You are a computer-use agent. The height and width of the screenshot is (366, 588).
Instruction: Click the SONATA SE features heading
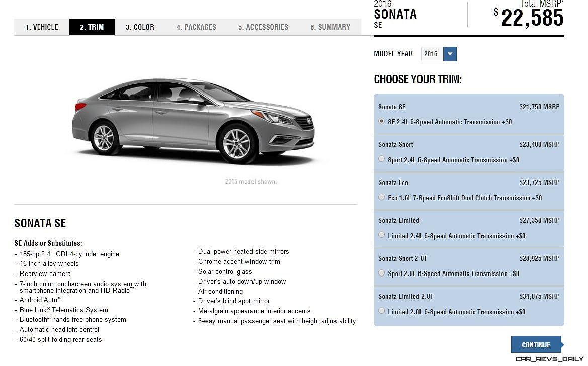(40, 224)
